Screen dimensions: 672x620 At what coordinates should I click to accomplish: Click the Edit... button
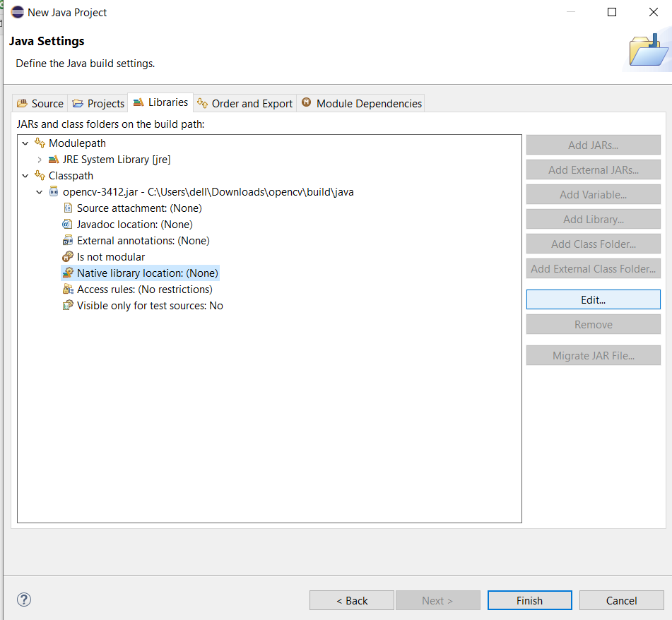click(x=593, y=299)
